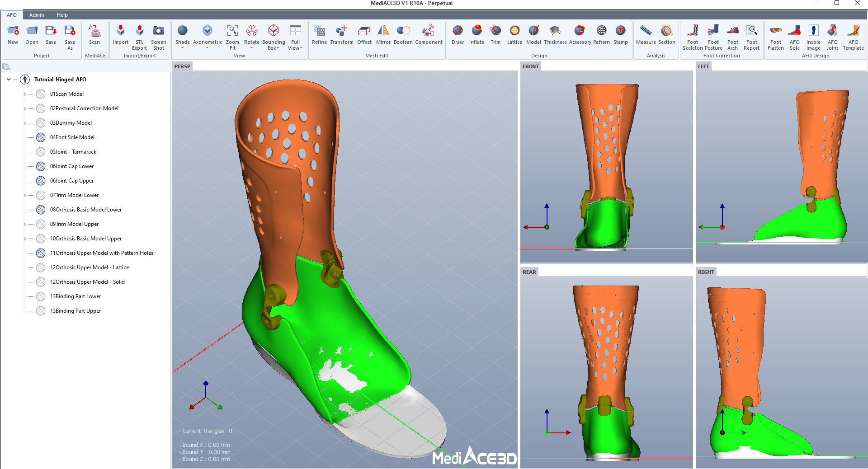Collapse the Tutorial_Hinged_AFO tree root
Viewport: 868px width, 469px height.
(9, 80)
